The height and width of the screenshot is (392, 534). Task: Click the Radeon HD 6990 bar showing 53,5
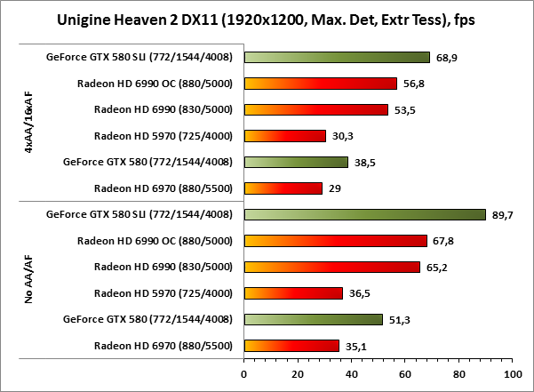[x=315, y=110]
